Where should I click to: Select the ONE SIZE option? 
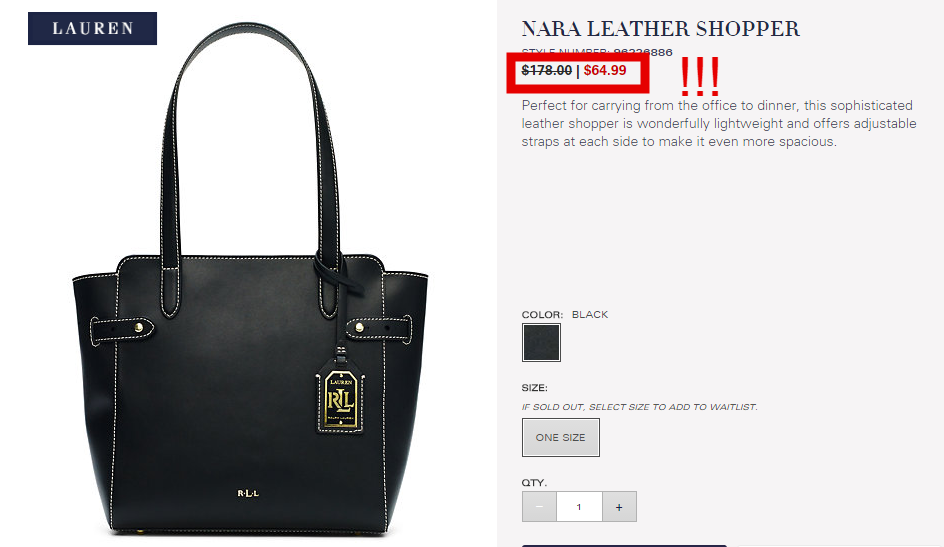(560, 437)
